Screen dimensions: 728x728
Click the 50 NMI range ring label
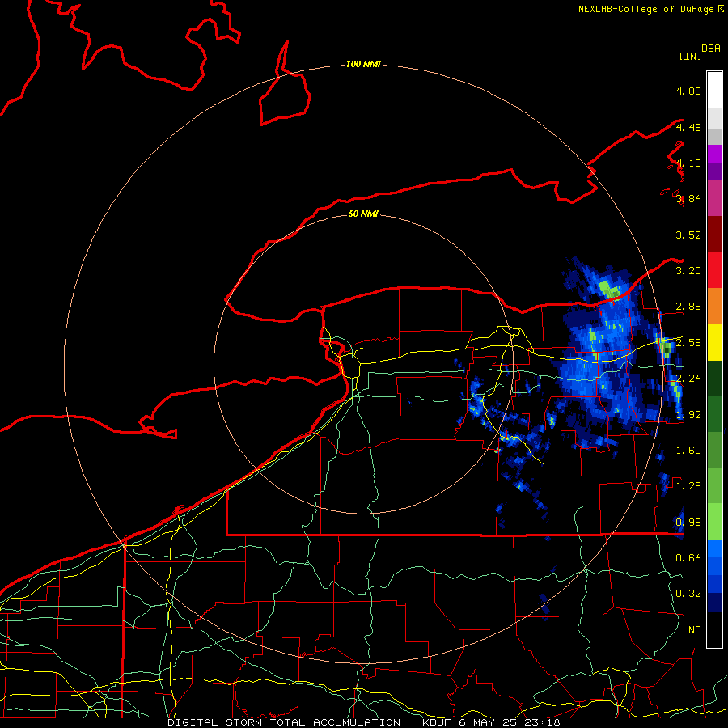[x=363, y=214]
